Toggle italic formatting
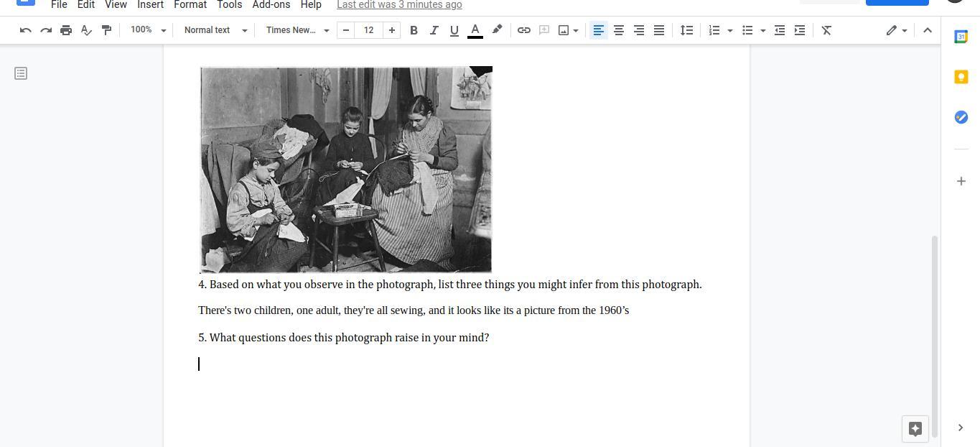 pos(434,30)
